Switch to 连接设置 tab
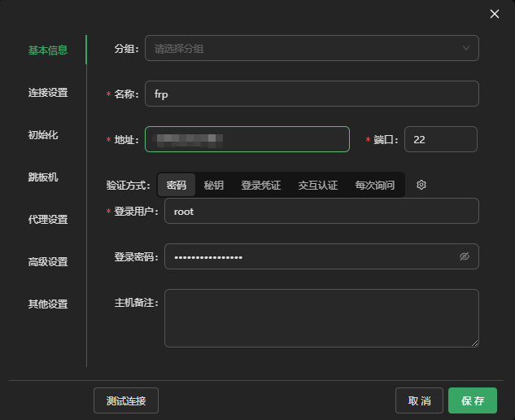This screenshot has width=515, height=420. click(x=48, y=92)
